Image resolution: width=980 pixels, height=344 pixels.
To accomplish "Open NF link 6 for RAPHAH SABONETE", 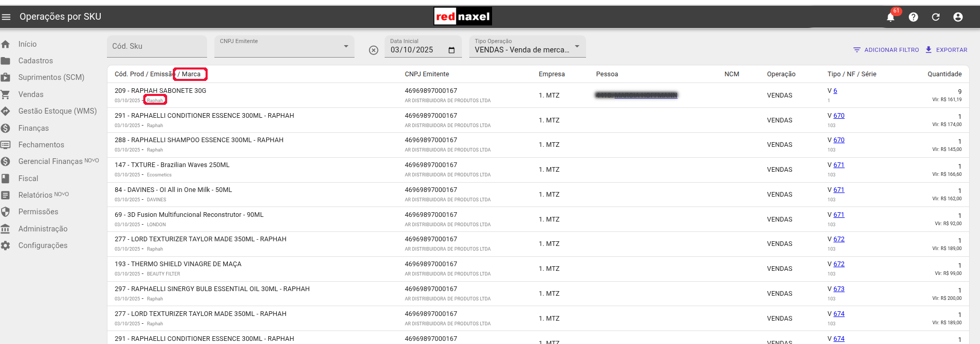I will (835, 91).
